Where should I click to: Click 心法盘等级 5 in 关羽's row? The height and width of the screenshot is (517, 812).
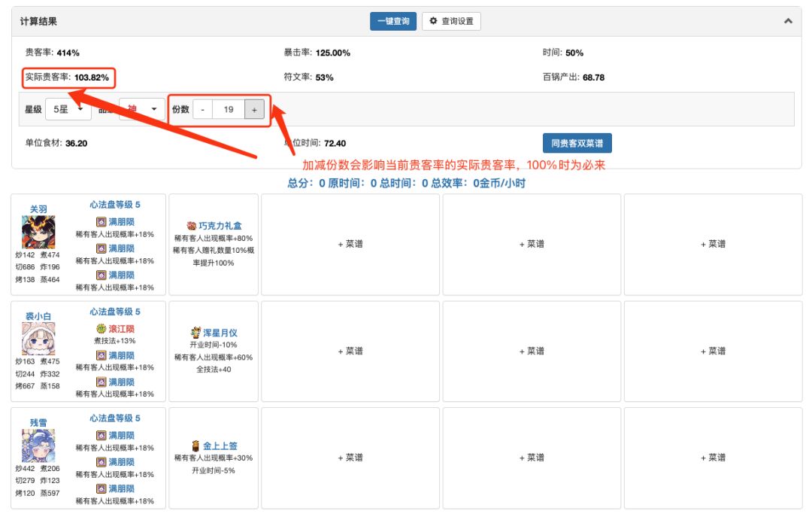[115, 204]
